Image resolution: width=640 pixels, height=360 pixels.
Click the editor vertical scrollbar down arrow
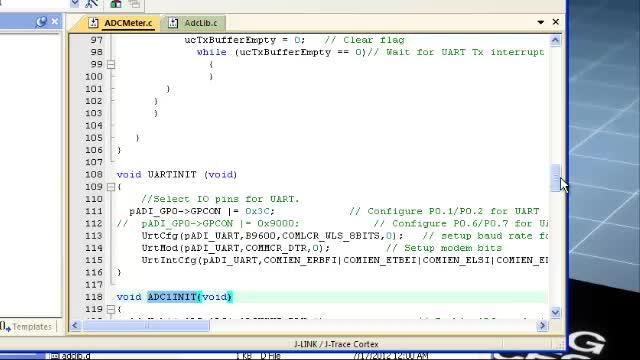555,313
